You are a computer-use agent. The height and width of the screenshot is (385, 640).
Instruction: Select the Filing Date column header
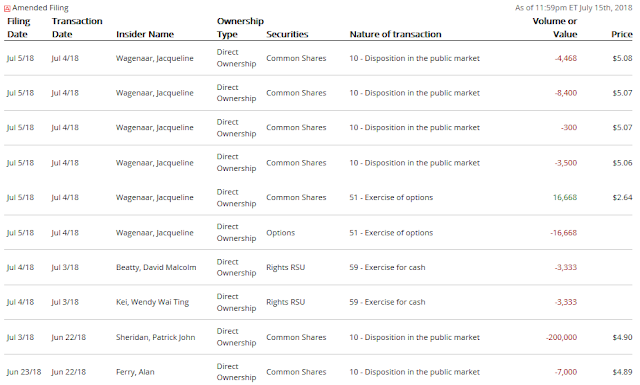point(19,27)
